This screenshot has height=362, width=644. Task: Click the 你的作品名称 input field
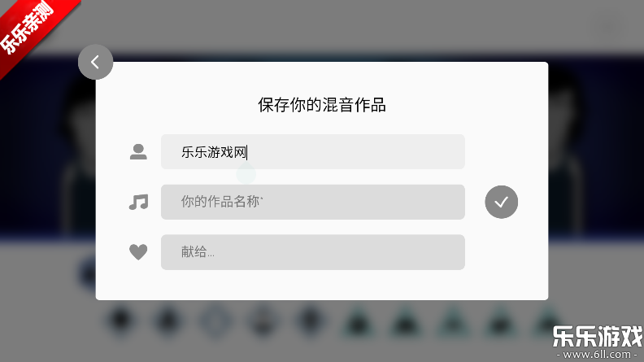coord(312,202)
